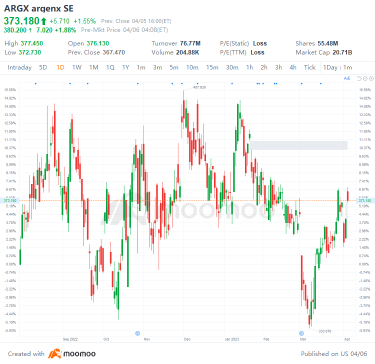Select the 4h interval tab
This screenshot has width=375, height=364.
[293, 67]
